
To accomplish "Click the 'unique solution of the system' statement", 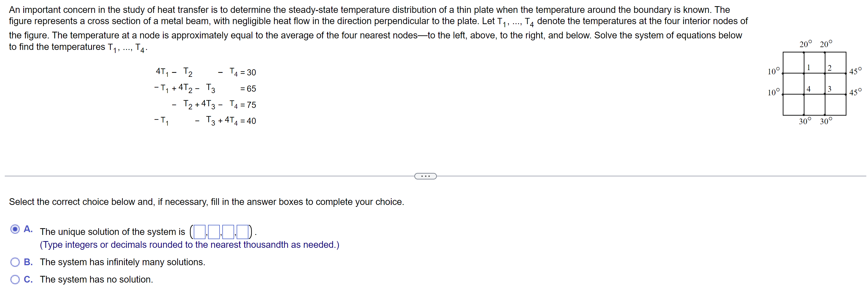I will tap(112, 232).
